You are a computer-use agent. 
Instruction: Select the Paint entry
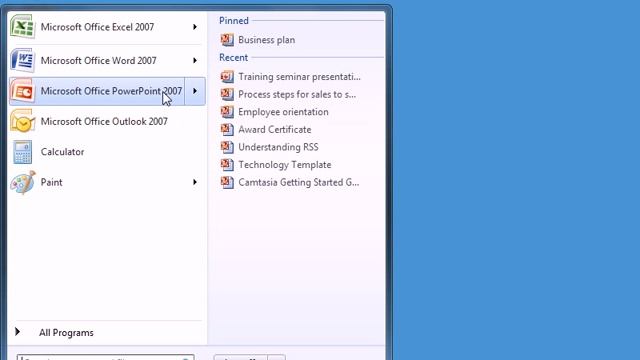(x=51, y=182)
